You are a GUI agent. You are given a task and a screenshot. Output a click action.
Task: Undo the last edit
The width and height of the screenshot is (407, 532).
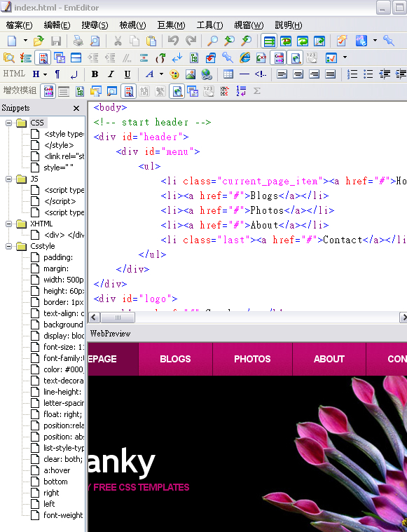tap(173, 41)
